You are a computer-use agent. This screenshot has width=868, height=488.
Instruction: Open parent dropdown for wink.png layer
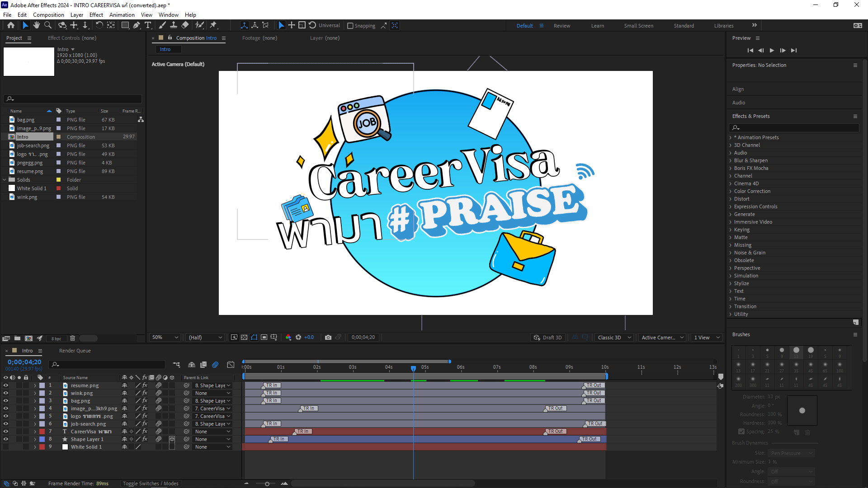[x=212, y=393]
